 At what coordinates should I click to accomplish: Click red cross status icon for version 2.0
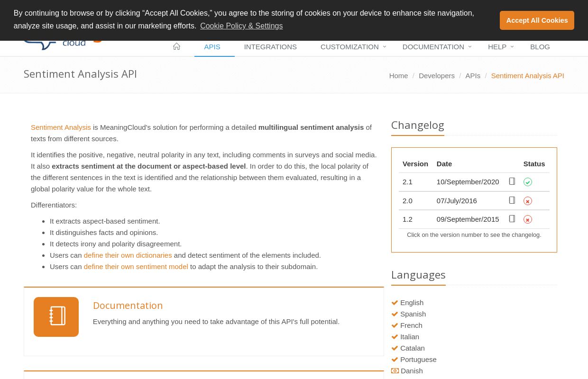pos(528,201)
